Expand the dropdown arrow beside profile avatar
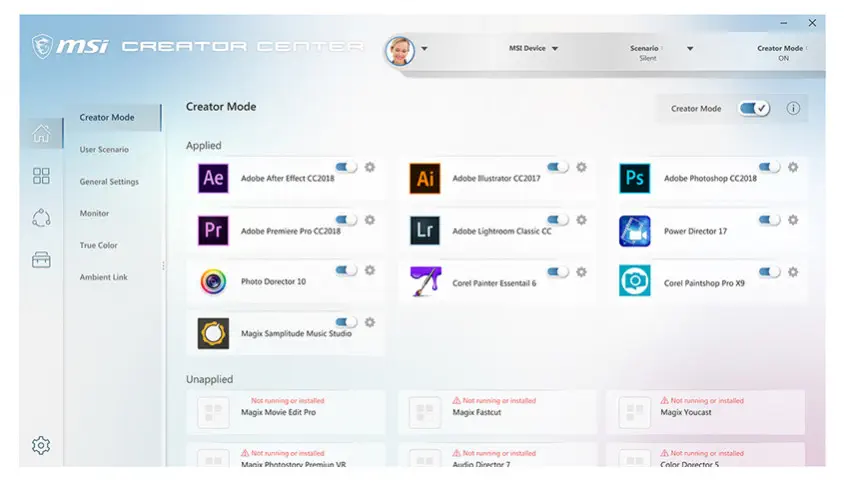The image size is (844, 481). click(x=425, y=48)
